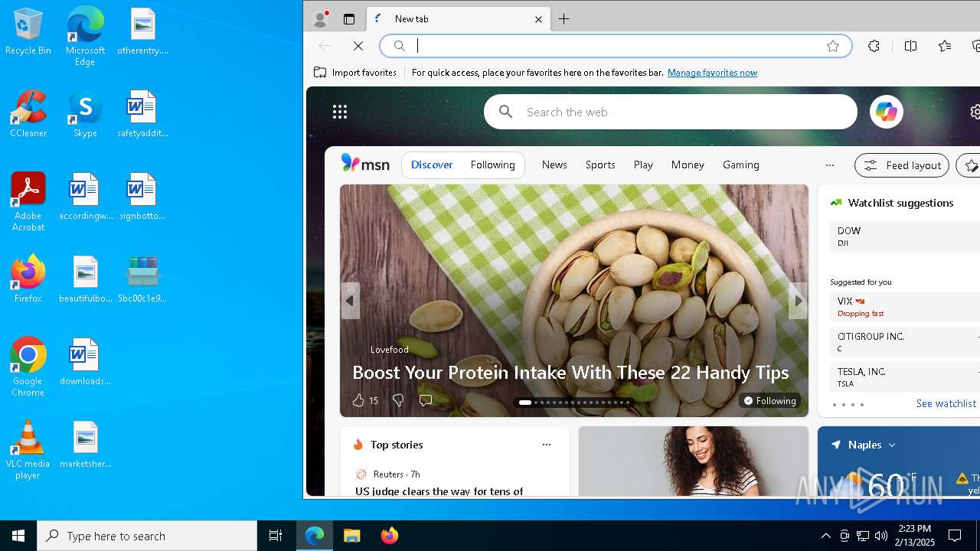Open Manage favorites now link
The height and width of the screenshot is (551, 980).
click(x=712, y=73)
